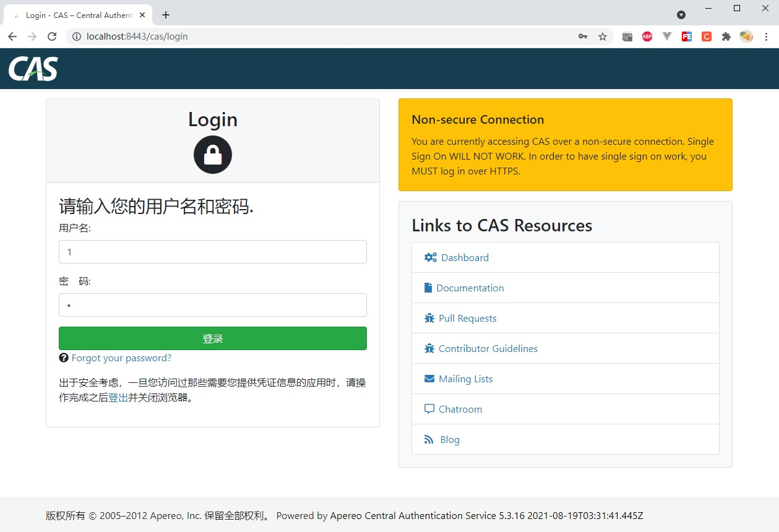
Task: Open the orange C extension icon
Action: (x=707, y=36)
